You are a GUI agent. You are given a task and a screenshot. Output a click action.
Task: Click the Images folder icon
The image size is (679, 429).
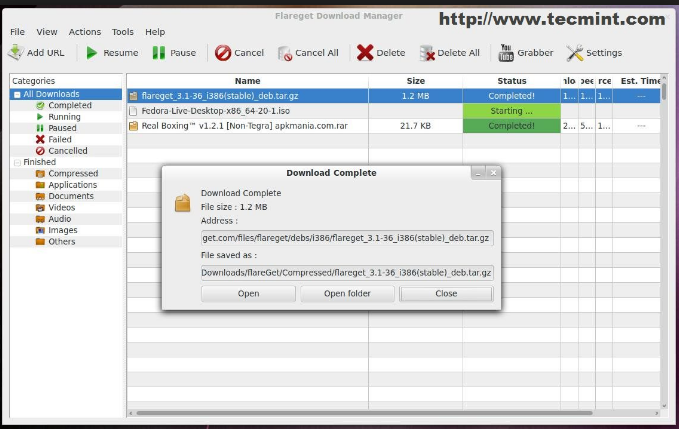click(x=40, y=230)
